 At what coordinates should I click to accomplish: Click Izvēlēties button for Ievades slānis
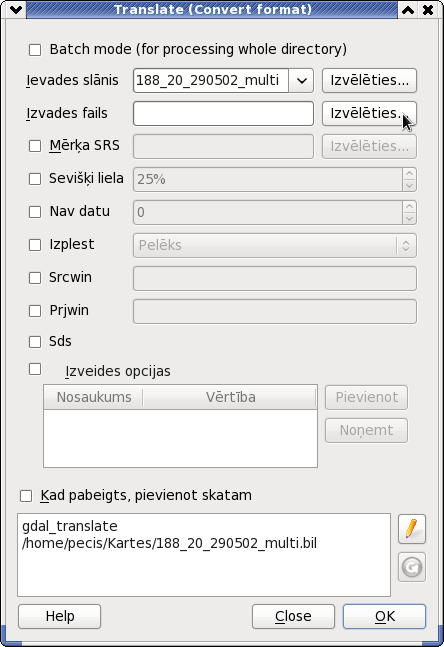369,80
